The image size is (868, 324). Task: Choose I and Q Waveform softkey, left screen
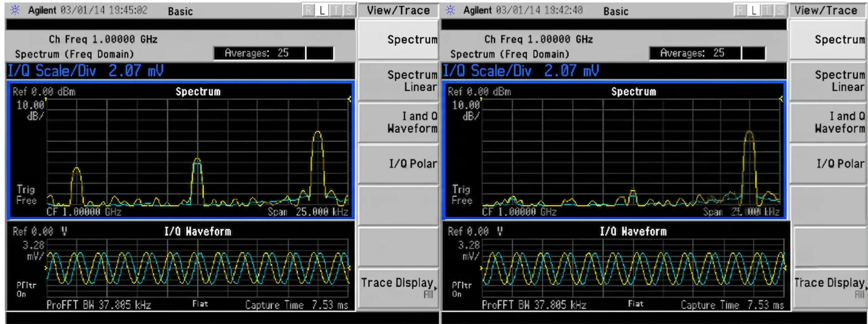(399, 122)
